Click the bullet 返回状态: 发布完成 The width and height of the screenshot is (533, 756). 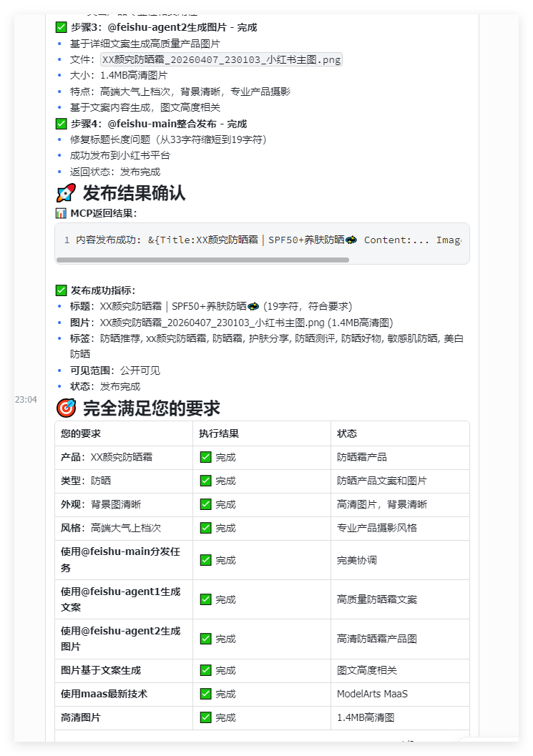click(115, 172)
